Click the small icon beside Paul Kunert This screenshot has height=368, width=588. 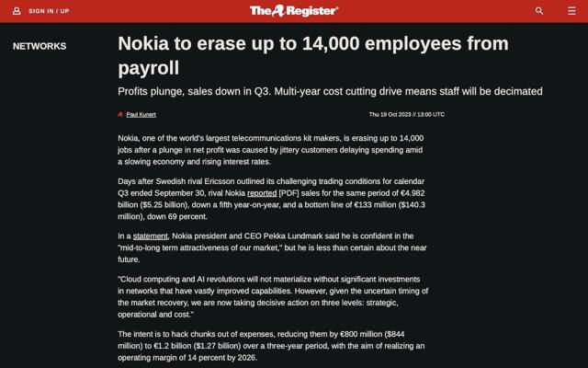(x=120, y=114)
